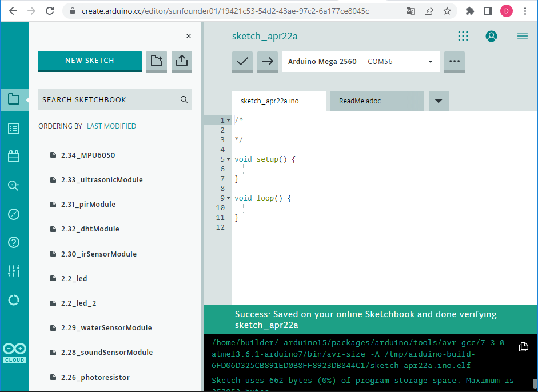Viewport: 538px width, 392px height.
Task: Open sketch 2.30_irSensorModule
Action: [99, 254]
